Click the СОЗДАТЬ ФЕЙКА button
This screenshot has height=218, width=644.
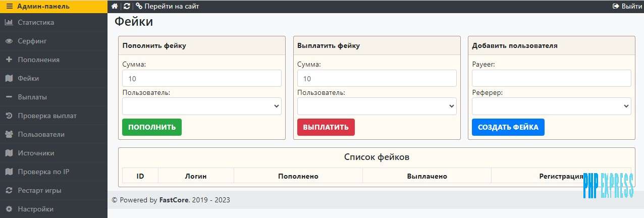tap(508, 127)
